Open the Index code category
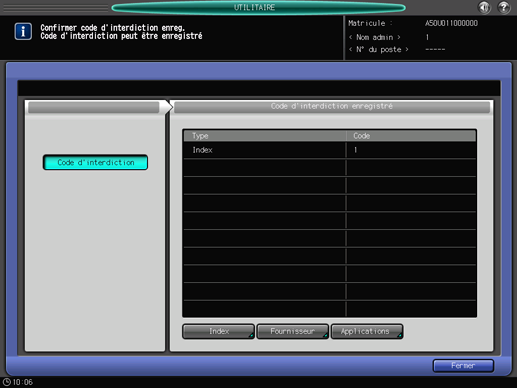The height and width of the screenshot is (388, 517). 219,331
